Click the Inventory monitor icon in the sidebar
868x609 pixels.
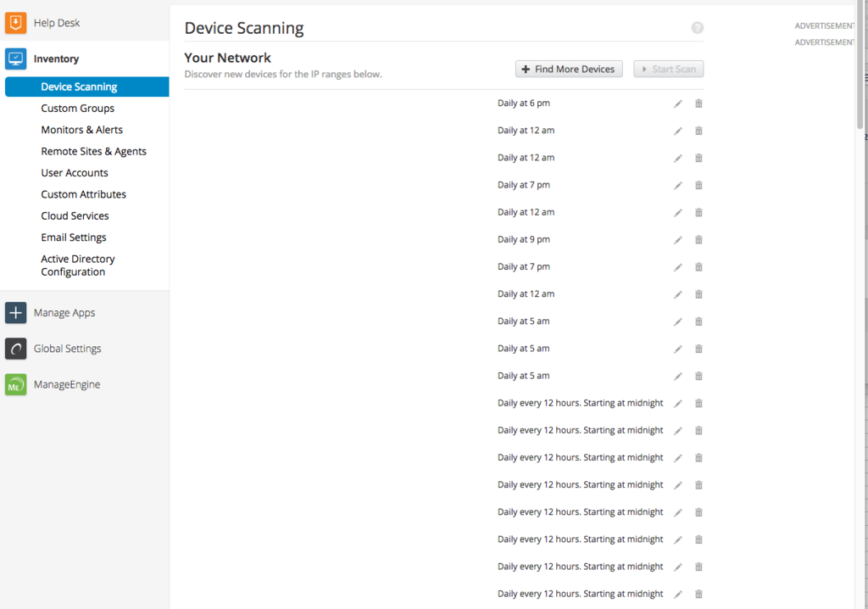click(14, 58)
